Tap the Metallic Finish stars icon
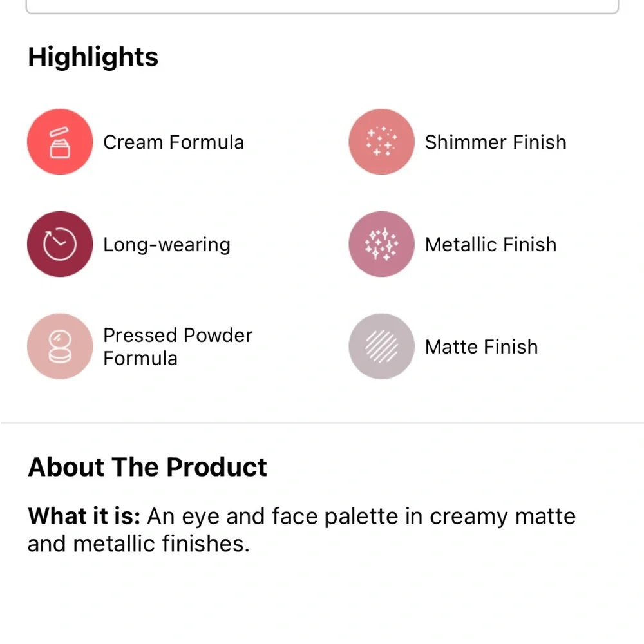 tap(381, 244)
